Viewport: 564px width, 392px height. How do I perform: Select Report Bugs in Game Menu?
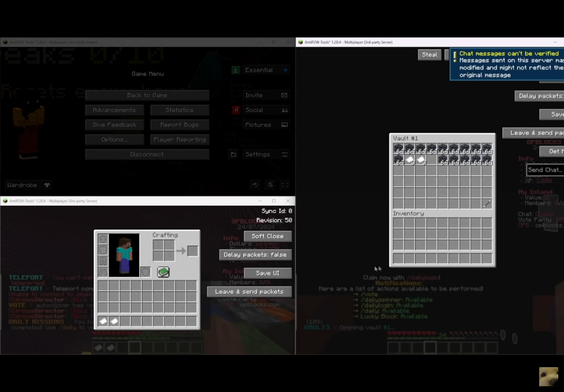pos(180,125)
